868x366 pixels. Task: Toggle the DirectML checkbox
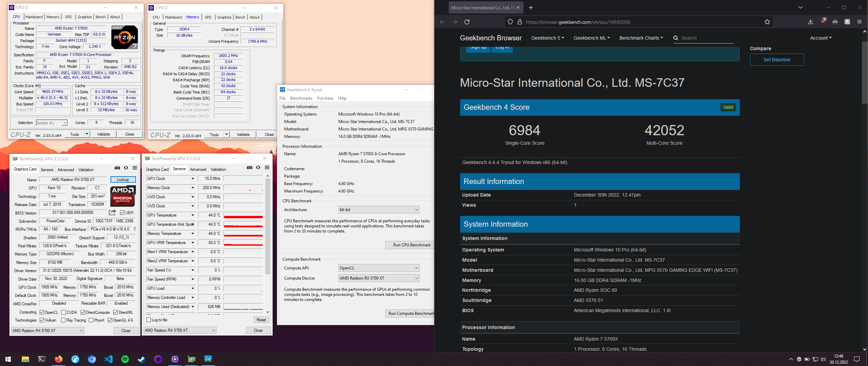[x=116, y=312]
